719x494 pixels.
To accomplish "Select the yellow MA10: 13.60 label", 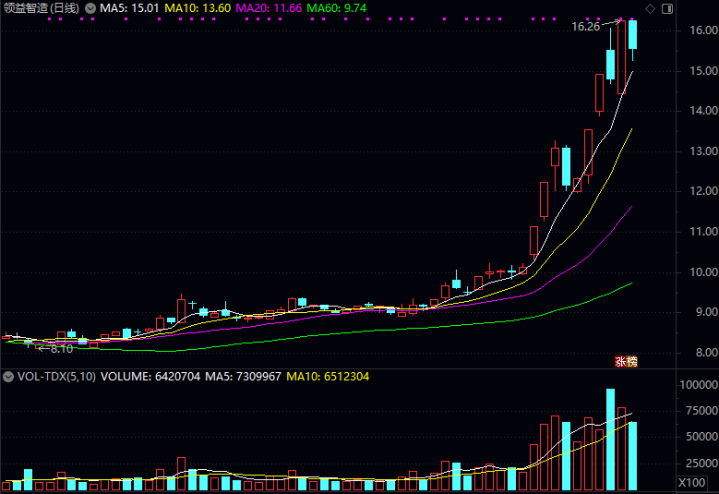I will pos(198,9).
